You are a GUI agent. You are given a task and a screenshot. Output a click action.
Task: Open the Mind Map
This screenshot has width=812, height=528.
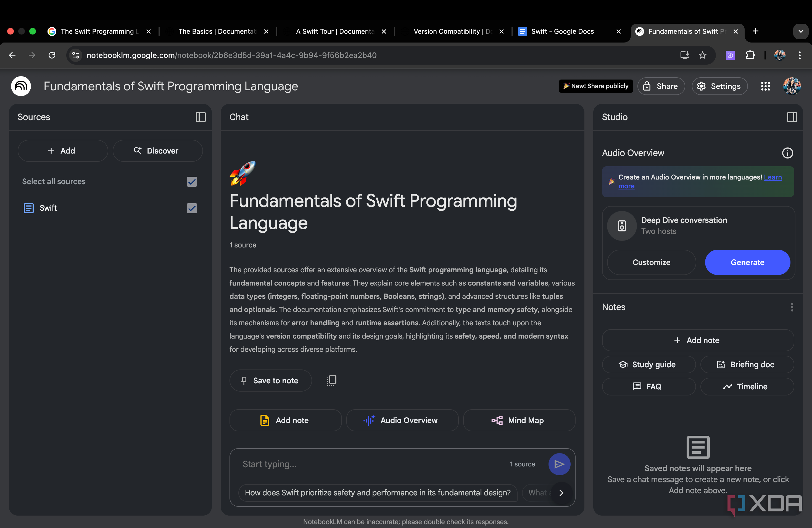(x=519, y=420)
